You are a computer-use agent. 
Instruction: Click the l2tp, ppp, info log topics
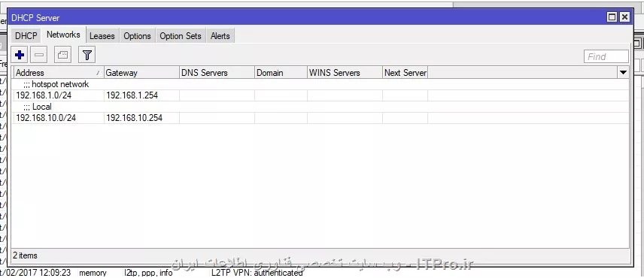pyautogui.click(x=148, y=273)
